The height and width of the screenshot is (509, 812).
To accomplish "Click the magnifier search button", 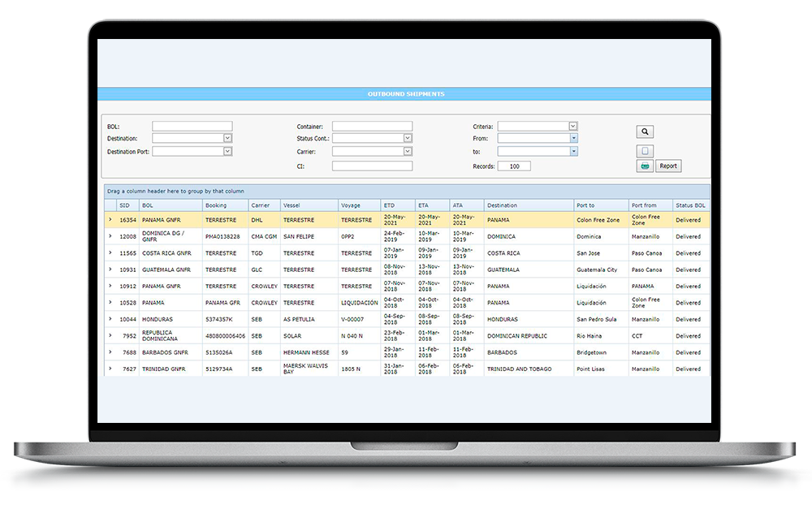I will (x=645, y=132).
